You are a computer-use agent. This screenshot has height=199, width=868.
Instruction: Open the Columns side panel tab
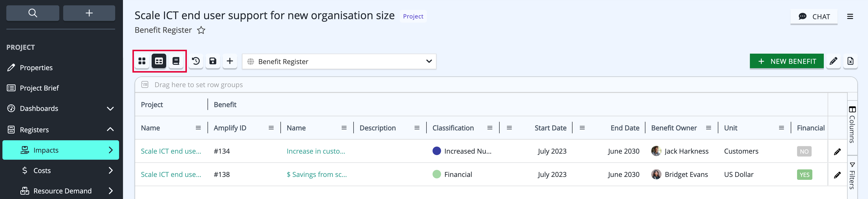852,124
